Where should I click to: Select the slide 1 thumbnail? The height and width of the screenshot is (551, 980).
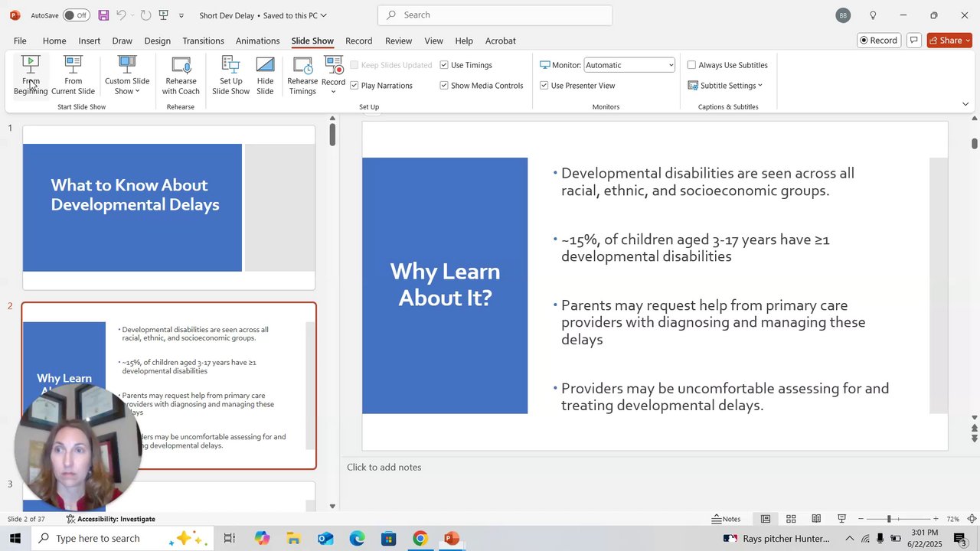pos(168,207)
